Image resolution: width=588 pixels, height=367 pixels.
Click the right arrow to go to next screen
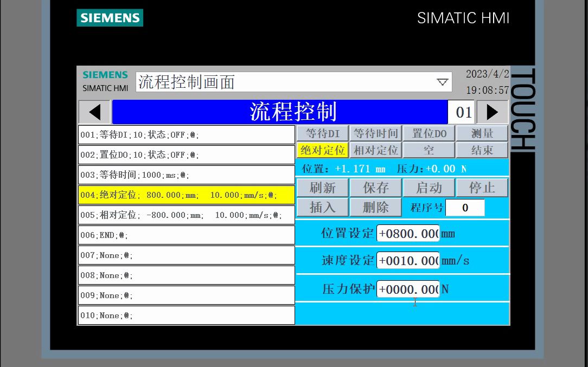click(x=491, y=112)
